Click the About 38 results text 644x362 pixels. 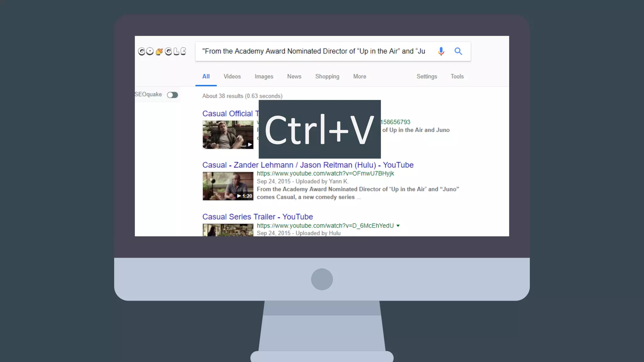click(x=242, y=96)
